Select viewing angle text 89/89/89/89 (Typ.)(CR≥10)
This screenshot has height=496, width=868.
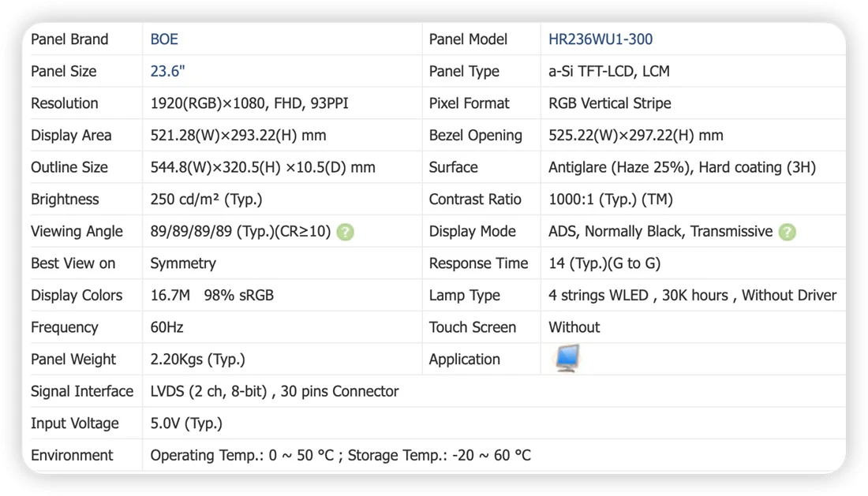(240, 232)
